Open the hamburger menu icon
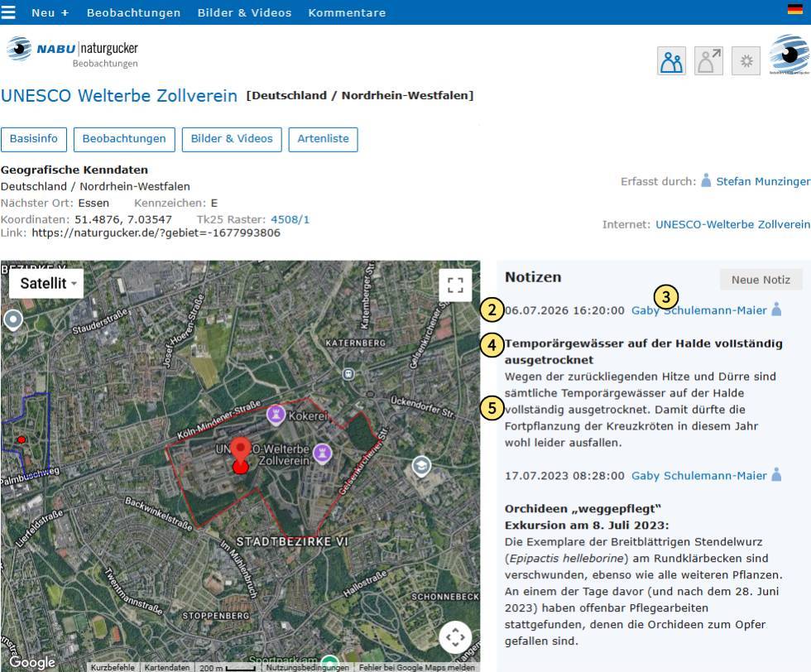811x672 pixels. point(7,12)
